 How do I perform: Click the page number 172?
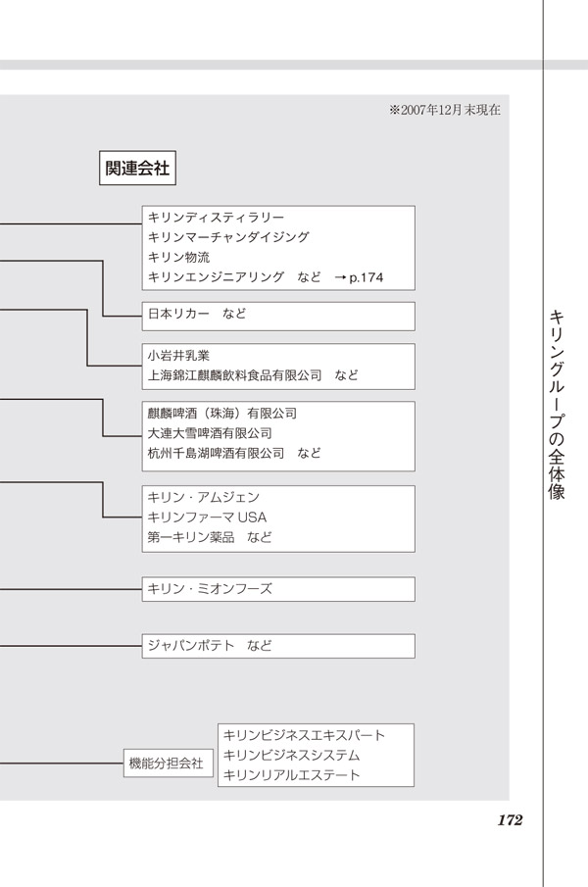click(x=510, y=820)
